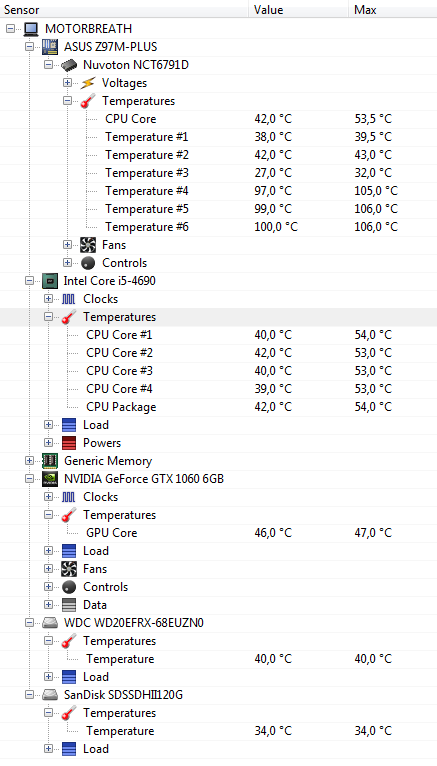Image resolution: width=437 pixels, height=766 pixels.
Task: Click the Nuvoton NCT6791D chip icon
Action: [69, 65]
